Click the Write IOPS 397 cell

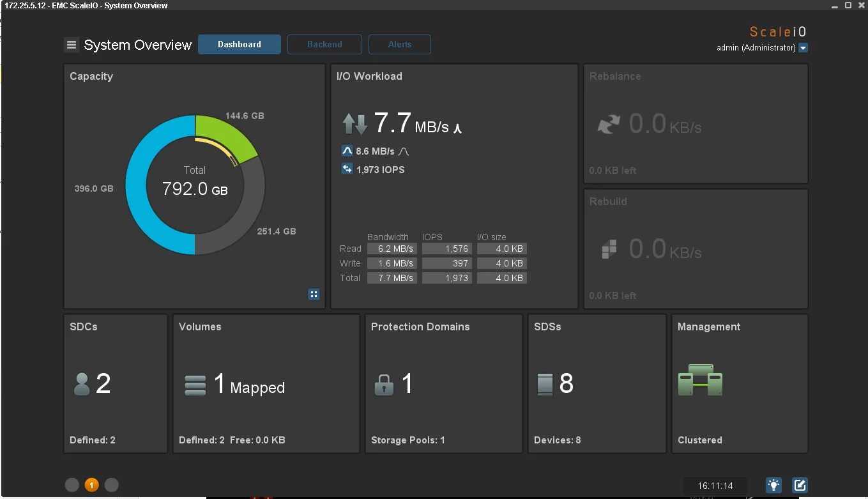point(447,263)
